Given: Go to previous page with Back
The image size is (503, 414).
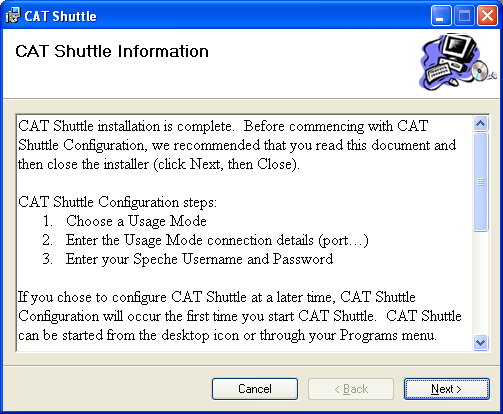Looking at the screenshot, I should (351, 389).
